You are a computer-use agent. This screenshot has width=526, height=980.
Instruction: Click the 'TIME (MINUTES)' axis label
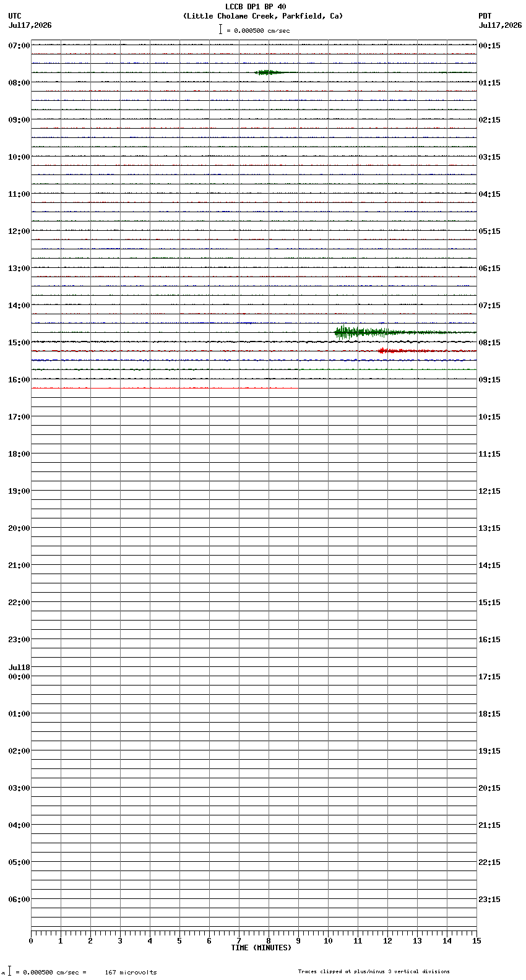pyautogui.click(x=261, y=948)
